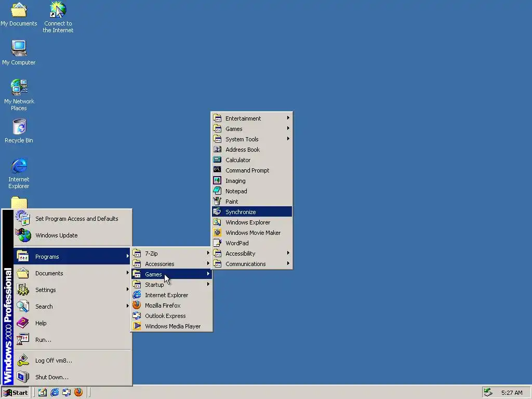Viewport: 532px width, 399px height.
Task: Choose Log Off vm8...
Action: 72,361
